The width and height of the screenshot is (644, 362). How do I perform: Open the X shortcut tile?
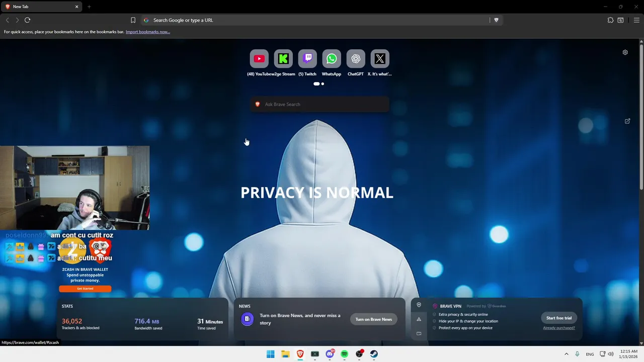point(380,59)
